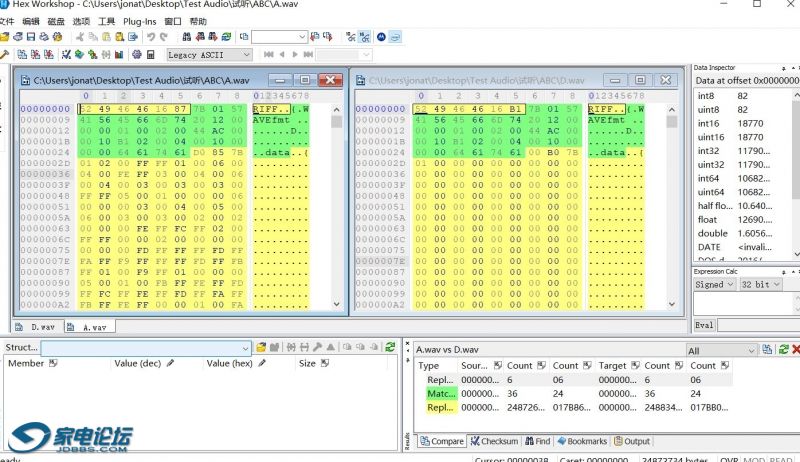Viewport: 800px width, 462px height.
Task: Click the Undo arrow icon
Action: coord(150,37)
